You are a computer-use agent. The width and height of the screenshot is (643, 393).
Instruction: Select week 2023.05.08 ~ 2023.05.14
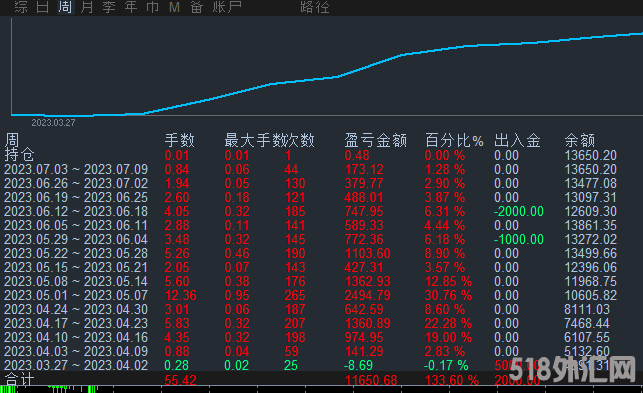[x=76, y=281]
